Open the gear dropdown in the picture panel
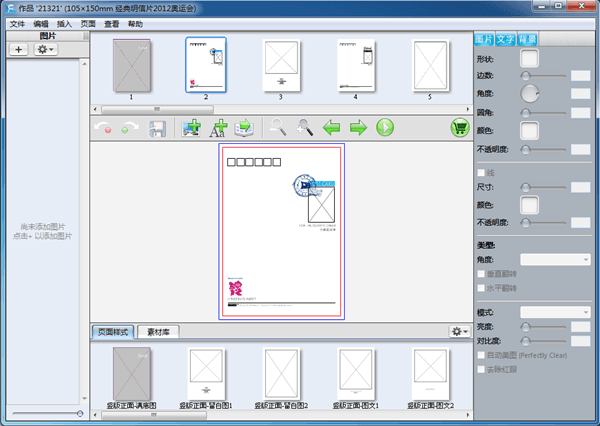600x426 pixels. (x=46, y=49)
